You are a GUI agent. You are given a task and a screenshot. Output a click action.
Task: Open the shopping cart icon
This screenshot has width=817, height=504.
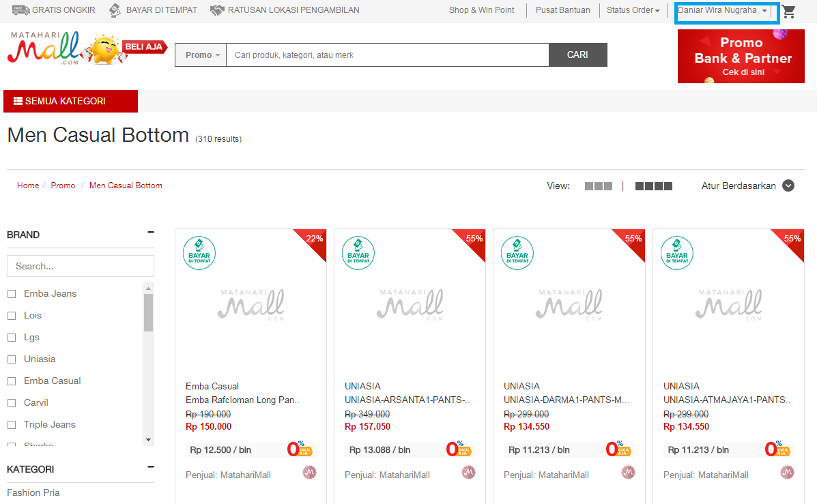coord(788,12)
